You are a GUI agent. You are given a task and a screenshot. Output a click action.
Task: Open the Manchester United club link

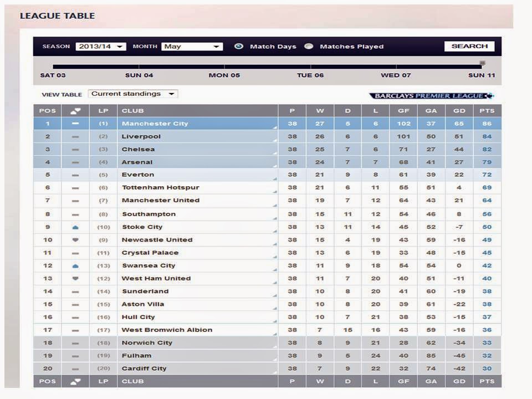[x=161, y=200]
